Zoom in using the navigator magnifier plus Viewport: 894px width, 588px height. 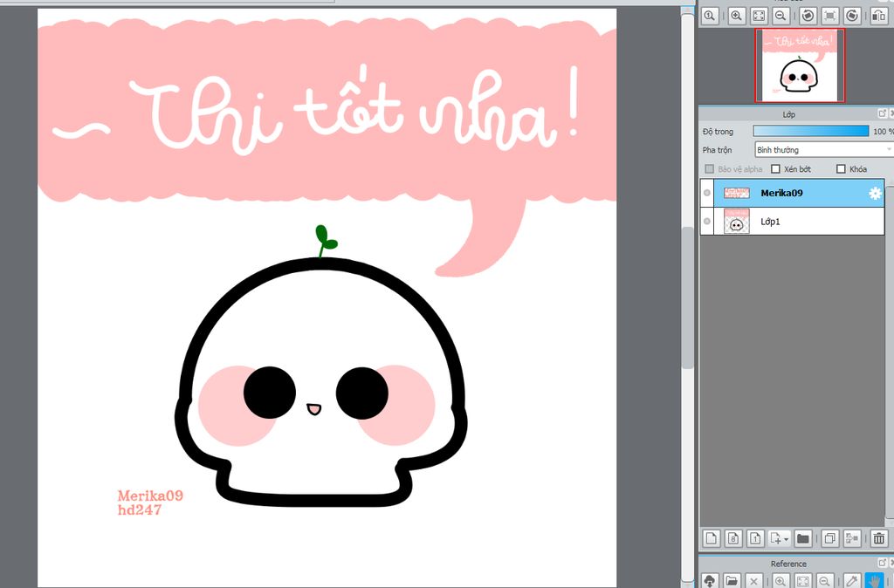click(736, 16)
